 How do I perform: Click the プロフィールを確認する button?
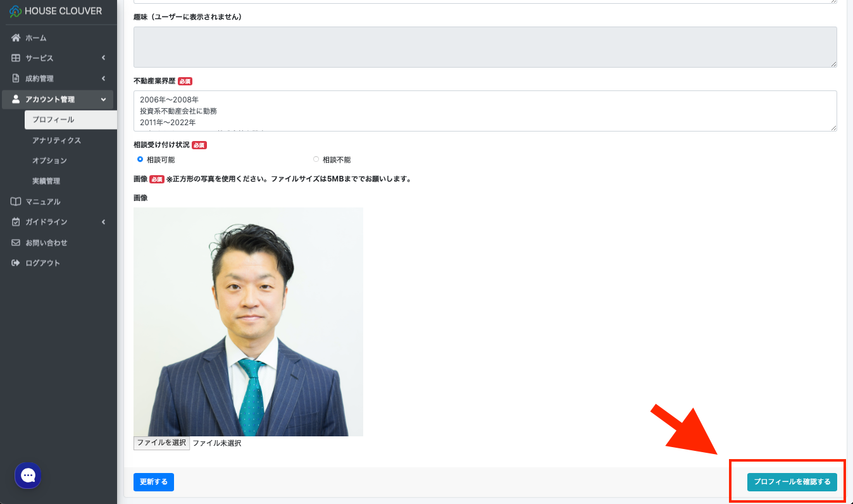point(792,482)
